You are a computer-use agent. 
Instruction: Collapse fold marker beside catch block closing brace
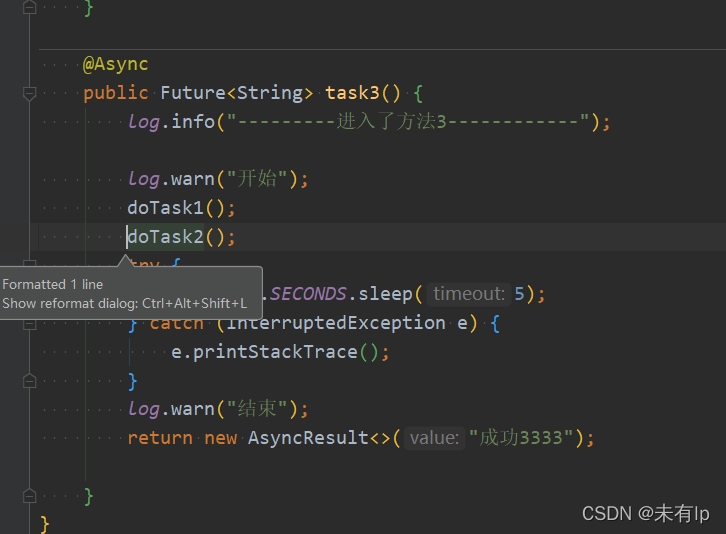point(30,381)
